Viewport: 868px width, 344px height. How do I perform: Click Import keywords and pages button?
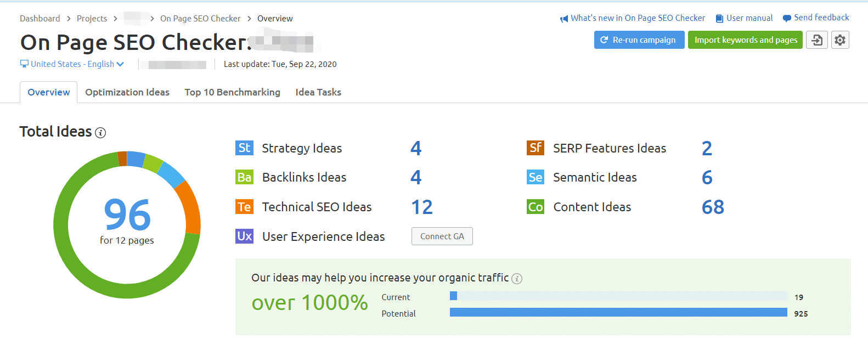[745, 40]
